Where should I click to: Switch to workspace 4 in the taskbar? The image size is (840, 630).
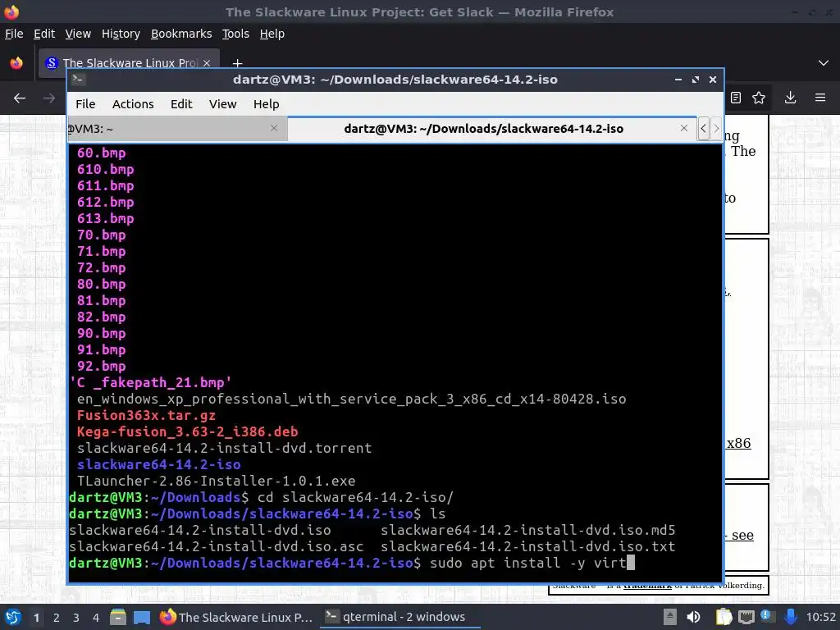[x=96, y=617]
